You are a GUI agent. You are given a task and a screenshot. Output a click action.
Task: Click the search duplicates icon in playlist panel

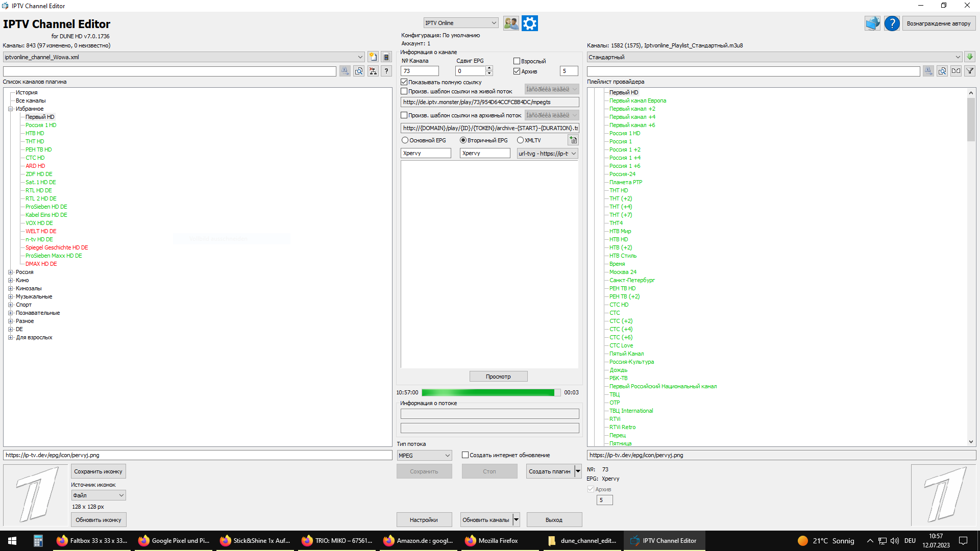pyautogui.click(x=942, y=71)
